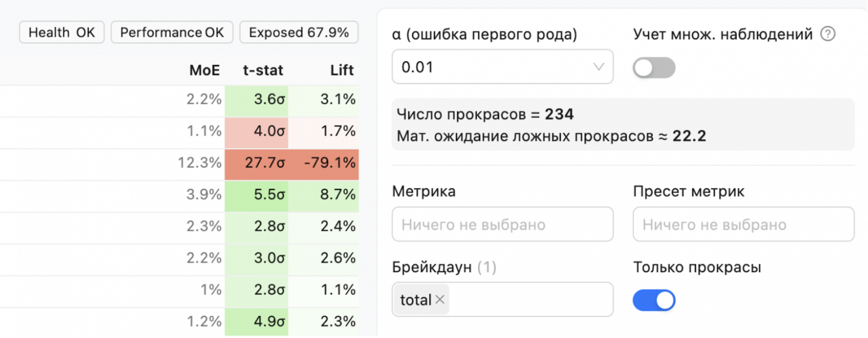
Task: Open the Exposed 67.9% indicator
Action: coord(298,32)
